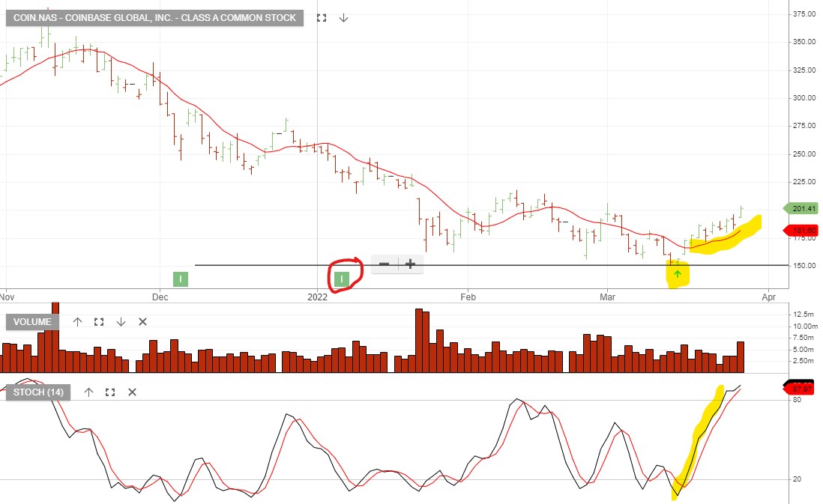Move the COIN.NAS price panel down
This screenshot has height=504, width=823.
coord(343,17)
